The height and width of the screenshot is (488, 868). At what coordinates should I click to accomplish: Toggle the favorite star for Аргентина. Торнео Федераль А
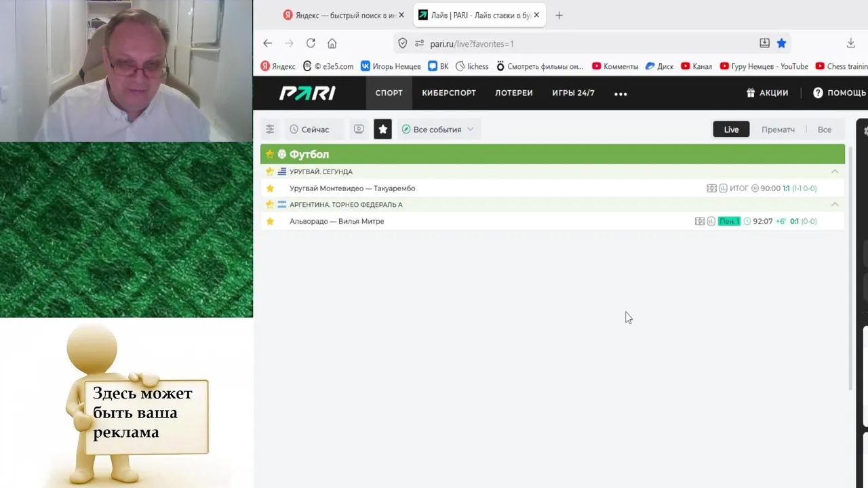click(x=270, y=205)
